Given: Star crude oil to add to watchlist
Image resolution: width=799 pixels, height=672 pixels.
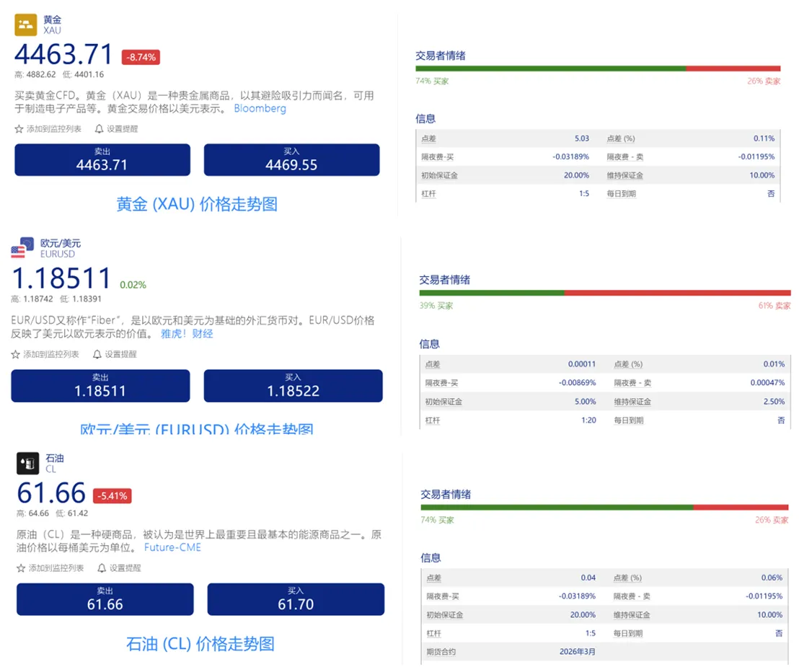Looking at the screenshot, I should pos(21,568).
